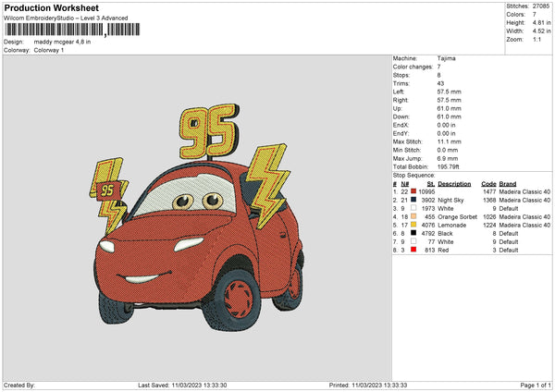This screenshot has width=555, height=392.
Task: Click the Orange Sorbet description text
Action: point(457,216)
